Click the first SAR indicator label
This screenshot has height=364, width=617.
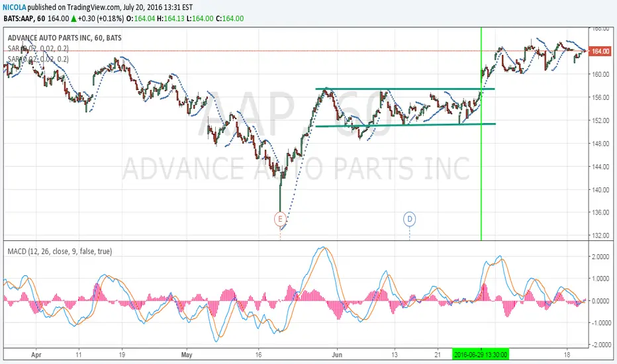[x=38, y=48]
